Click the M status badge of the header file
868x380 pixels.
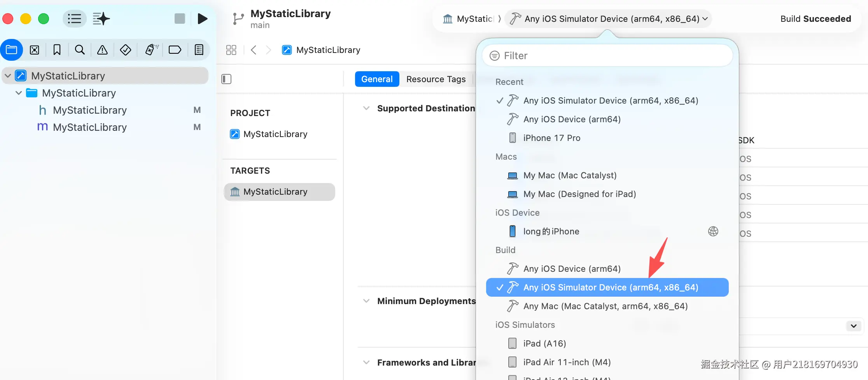point(197,110)
